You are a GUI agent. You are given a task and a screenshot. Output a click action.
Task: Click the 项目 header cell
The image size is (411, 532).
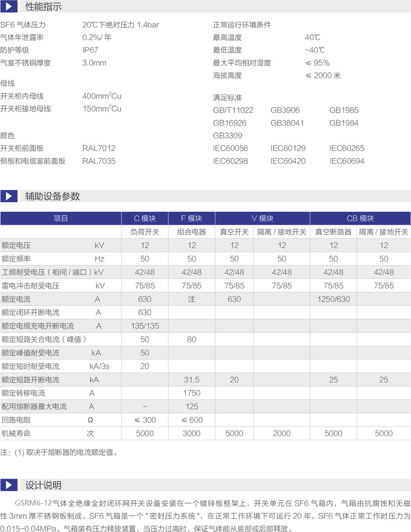(x=61, y=219)
